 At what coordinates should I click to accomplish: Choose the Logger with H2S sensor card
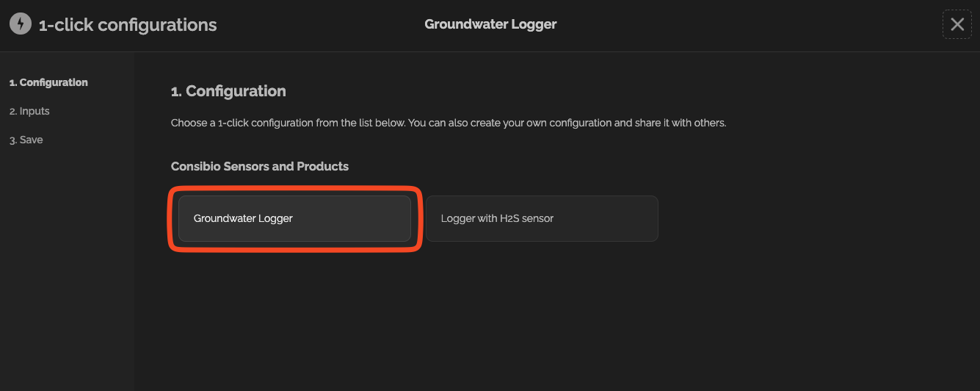pos(542,218)
